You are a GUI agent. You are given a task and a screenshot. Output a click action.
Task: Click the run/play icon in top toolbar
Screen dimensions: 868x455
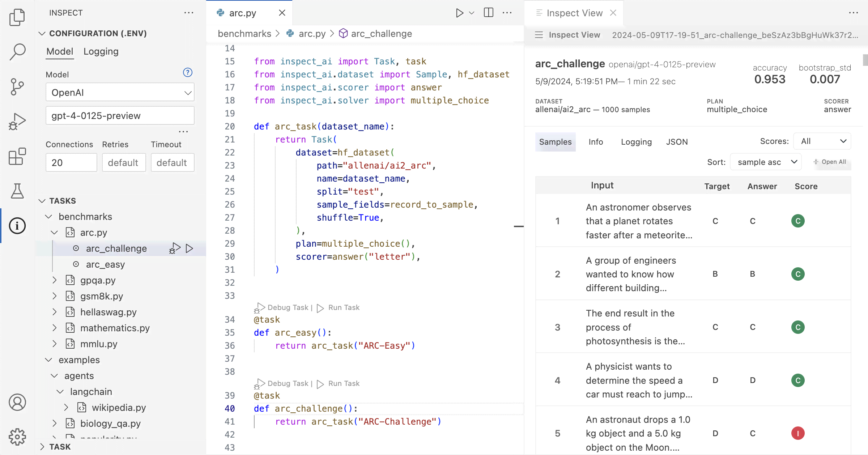click(x=459, y=13)
